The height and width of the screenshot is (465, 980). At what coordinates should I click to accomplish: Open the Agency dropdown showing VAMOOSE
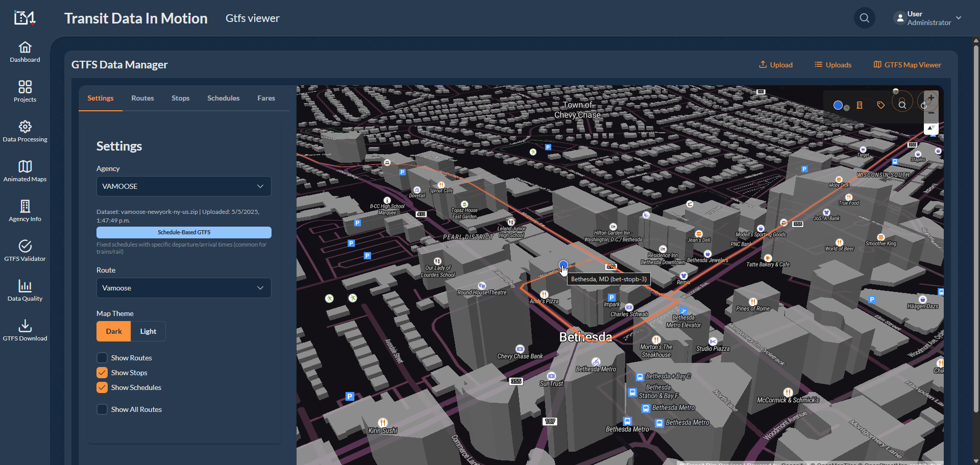(x=184, y=186)
